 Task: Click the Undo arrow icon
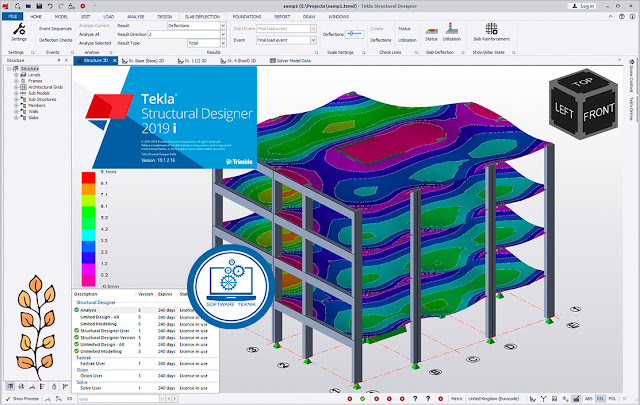click(50, 6)
